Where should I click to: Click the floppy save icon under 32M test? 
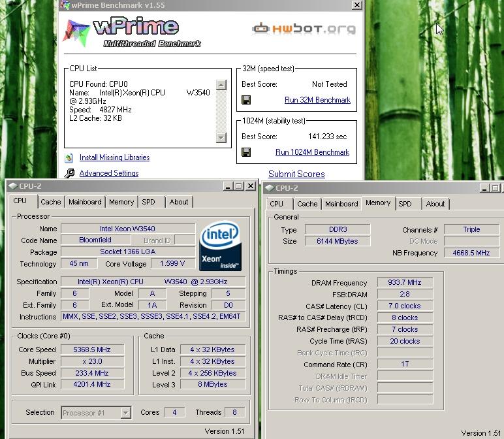coord(246,100)
